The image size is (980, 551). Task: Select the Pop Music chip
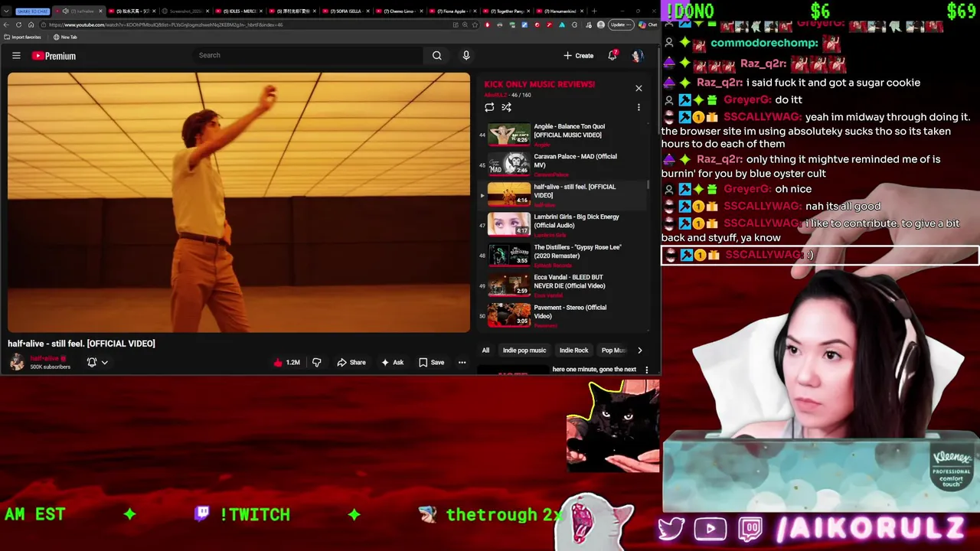pos(614,350)
